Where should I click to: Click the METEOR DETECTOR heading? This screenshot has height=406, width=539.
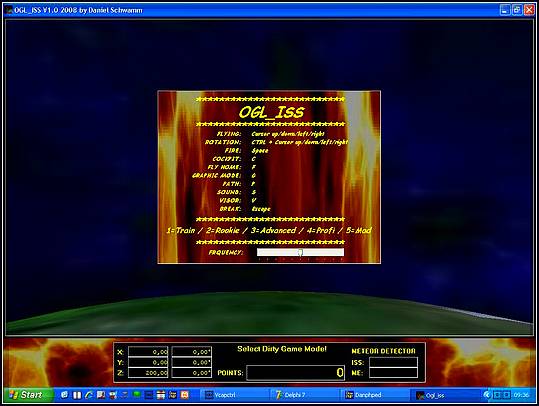[383, 351]
